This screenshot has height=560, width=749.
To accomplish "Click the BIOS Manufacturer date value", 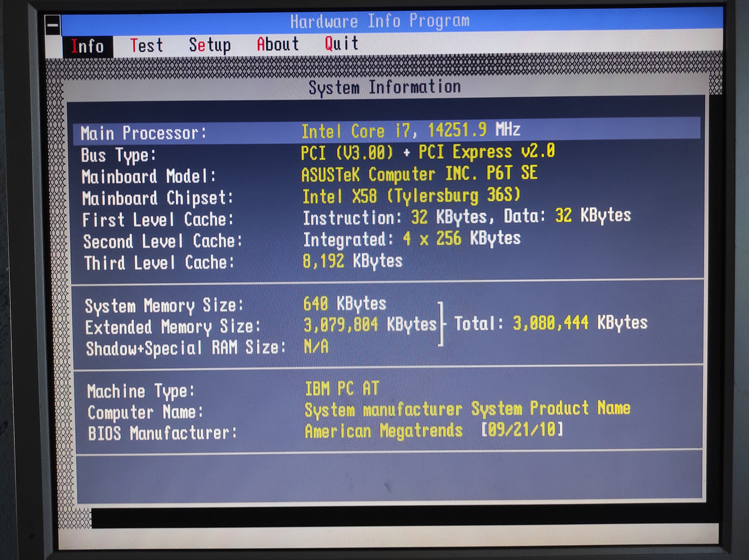I will (521, 430).
